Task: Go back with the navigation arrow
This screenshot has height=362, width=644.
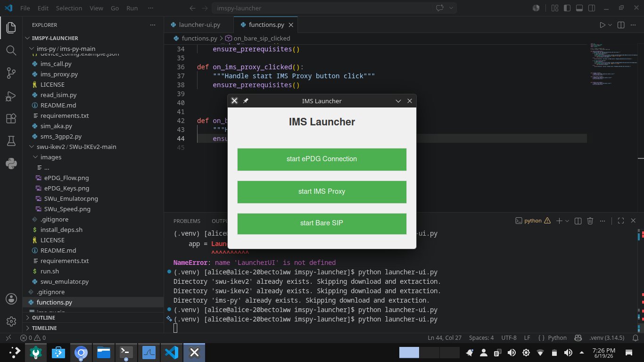Action: [192, 8]
